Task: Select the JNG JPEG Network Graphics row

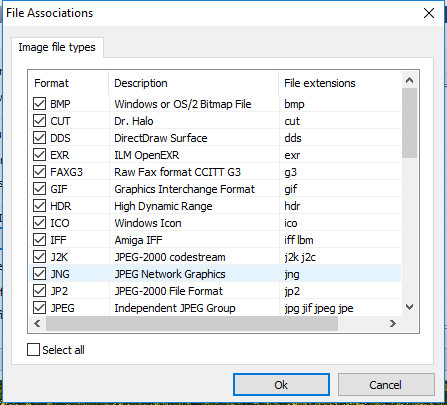Action: (215, 274)
